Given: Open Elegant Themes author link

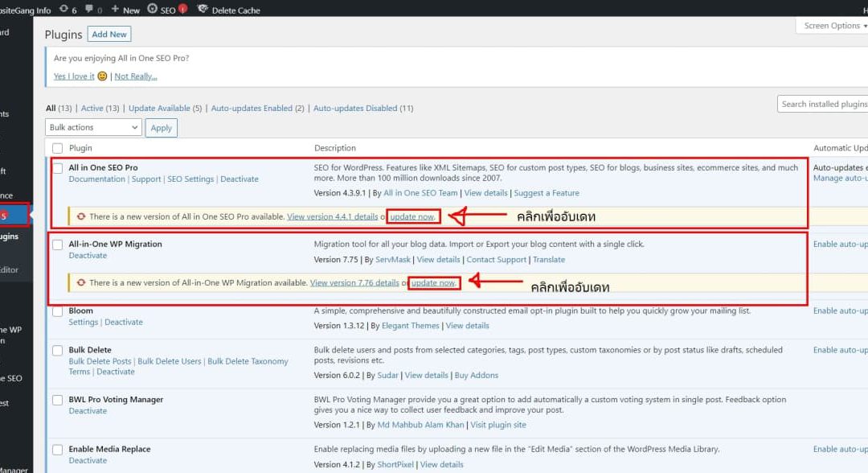Looking at the screenshot, I should [410, 326].
